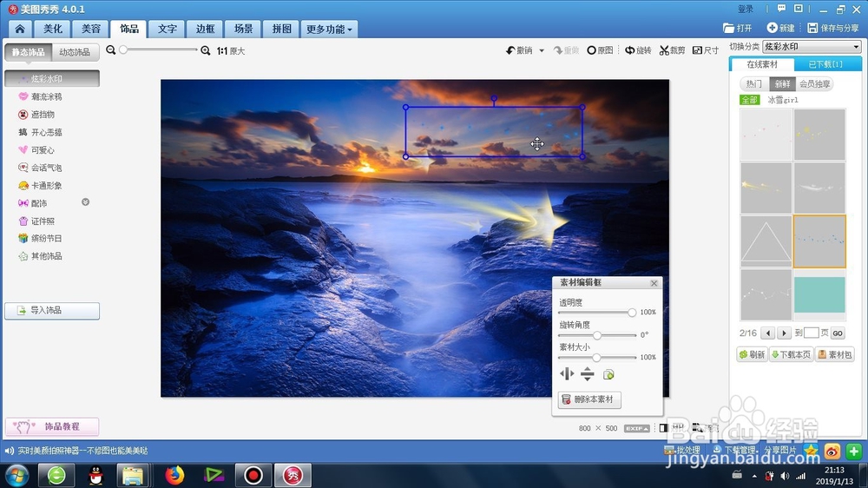Switch to the 场景 tab

[243, 29]
